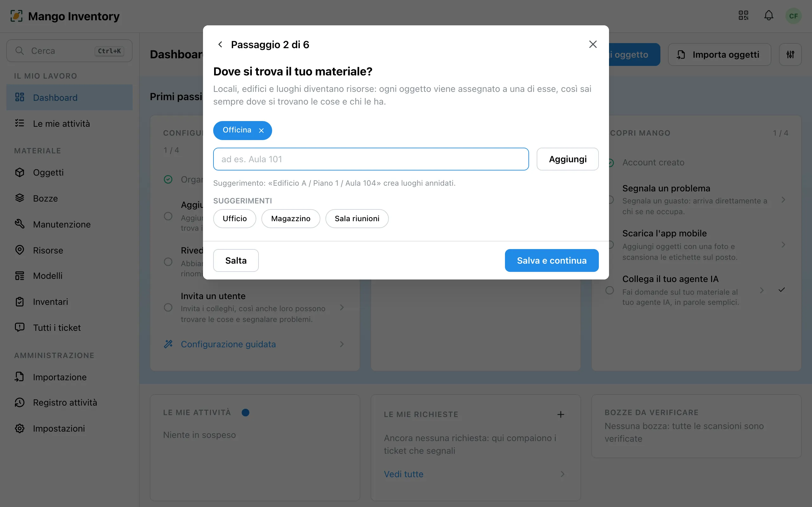The width and height of the screenshot is (812, 507).
Task: Click the Vedi tutte link
Action: click(x=404, y=474)
